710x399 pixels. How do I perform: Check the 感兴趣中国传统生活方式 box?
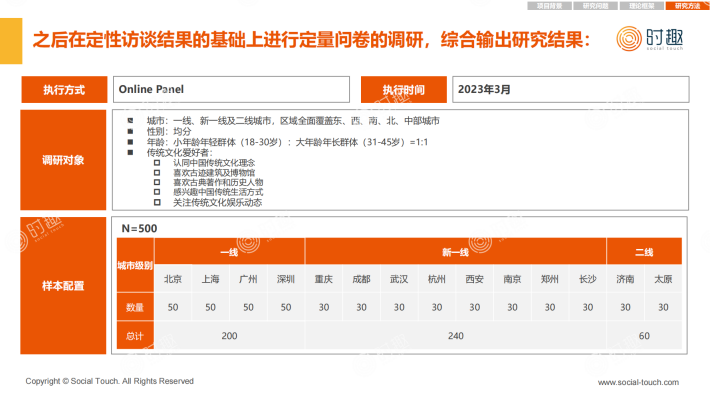(157, 192)
